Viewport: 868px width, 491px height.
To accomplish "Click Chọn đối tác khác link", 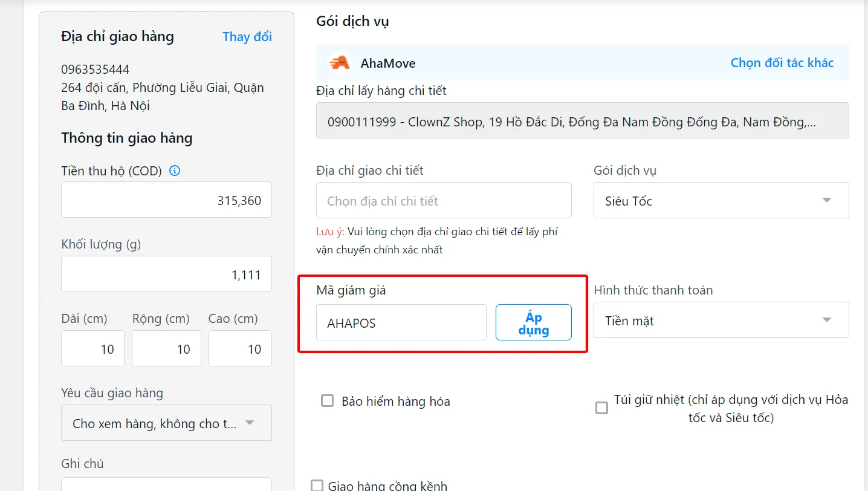I will pos(782,63).
